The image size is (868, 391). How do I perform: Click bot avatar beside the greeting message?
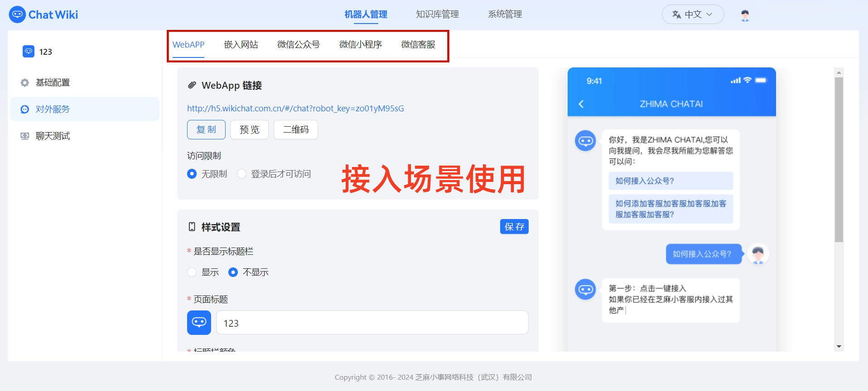coord(585,141)
